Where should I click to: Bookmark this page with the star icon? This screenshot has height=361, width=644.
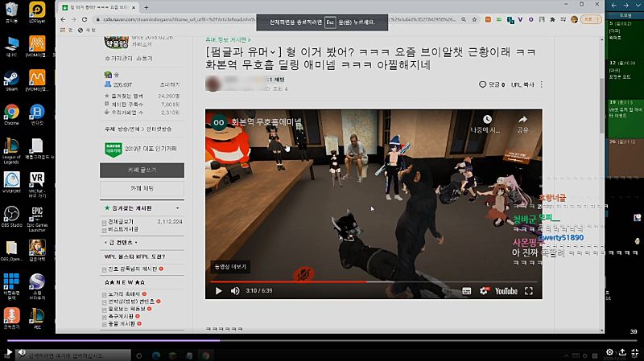point(474,19)
